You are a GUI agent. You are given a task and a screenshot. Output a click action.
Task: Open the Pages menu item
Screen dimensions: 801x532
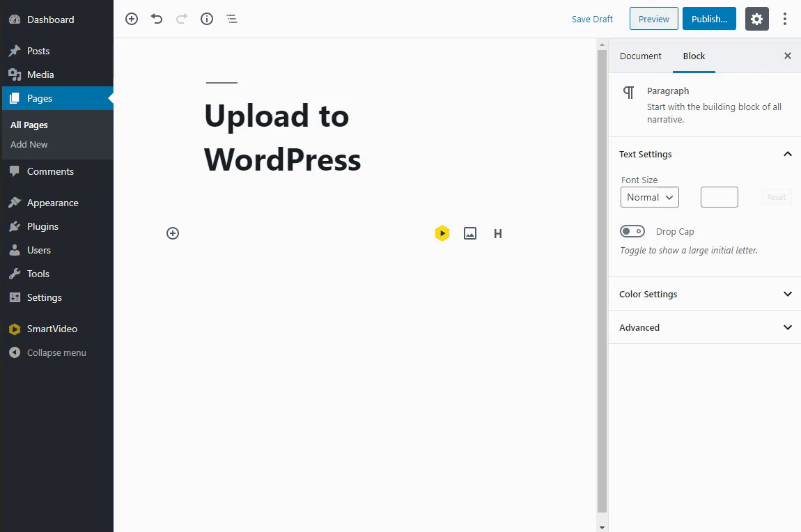[56, 98]
